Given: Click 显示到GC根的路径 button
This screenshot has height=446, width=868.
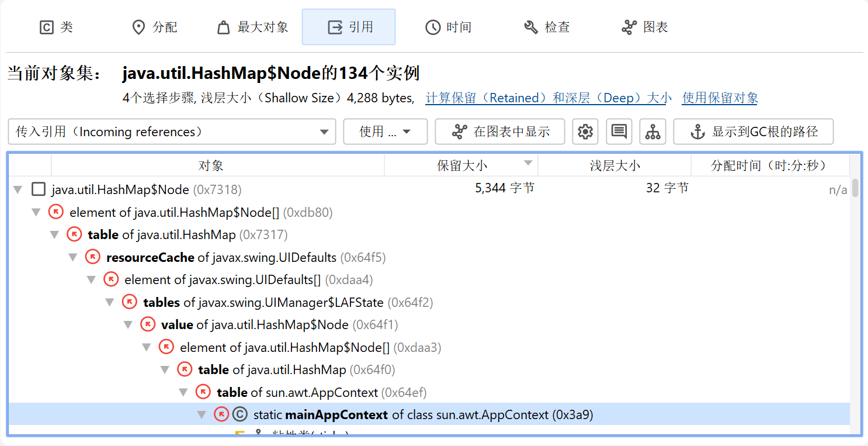Looking at the screenshot, I should point(754,132).
